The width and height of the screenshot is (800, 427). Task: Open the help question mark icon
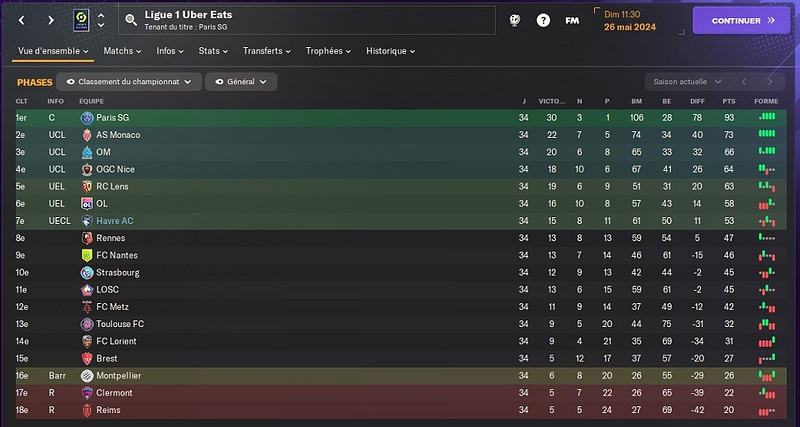[543, 20]
